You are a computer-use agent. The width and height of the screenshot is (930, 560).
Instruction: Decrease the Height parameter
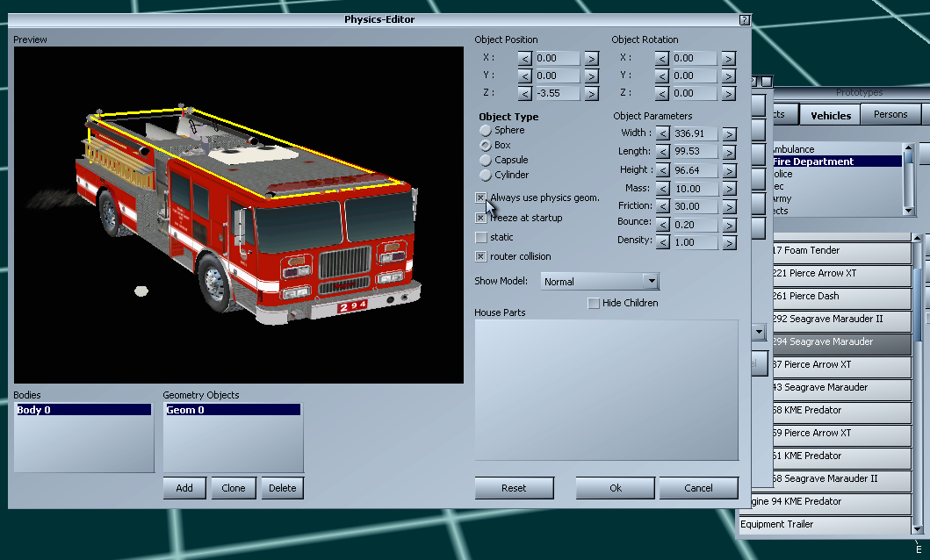pos(663,170)
